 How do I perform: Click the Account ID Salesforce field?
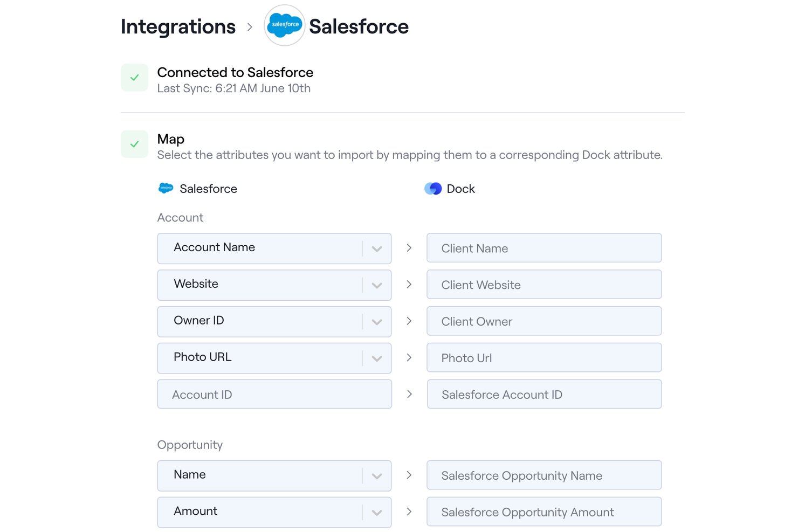[x=274, y=394]
